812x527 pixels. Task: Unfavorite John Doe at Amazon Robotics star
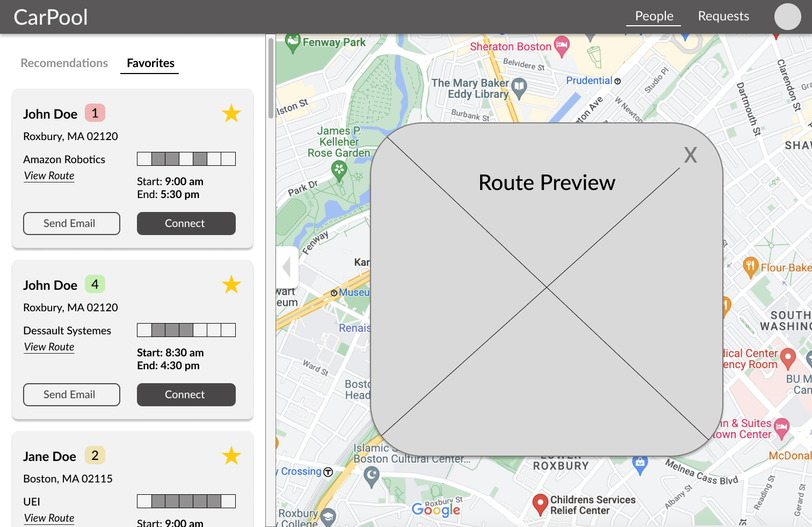coord(231,113)
